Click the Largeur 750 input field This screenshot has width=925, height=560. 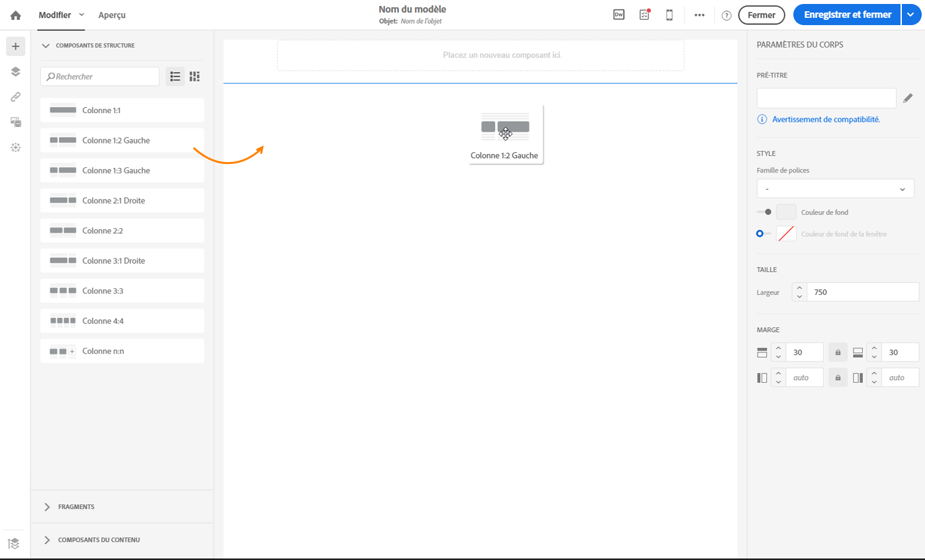tap(863, 292)
